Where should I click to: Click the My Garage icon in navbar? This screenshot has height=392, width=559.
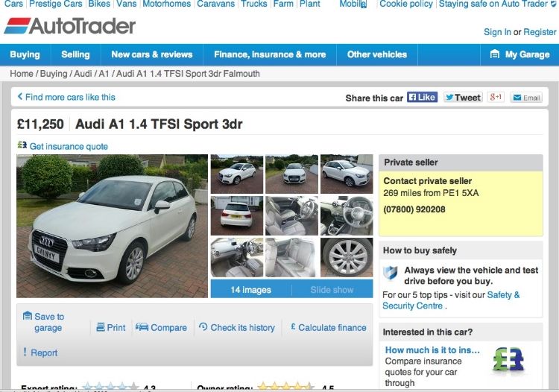point(494,54)
